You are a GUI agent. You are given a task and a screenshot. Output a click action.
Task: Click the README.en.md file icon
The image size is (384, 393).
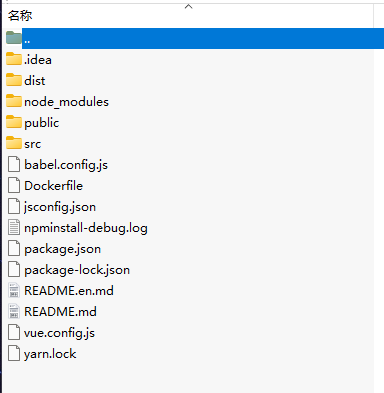(x=14, y=290)
